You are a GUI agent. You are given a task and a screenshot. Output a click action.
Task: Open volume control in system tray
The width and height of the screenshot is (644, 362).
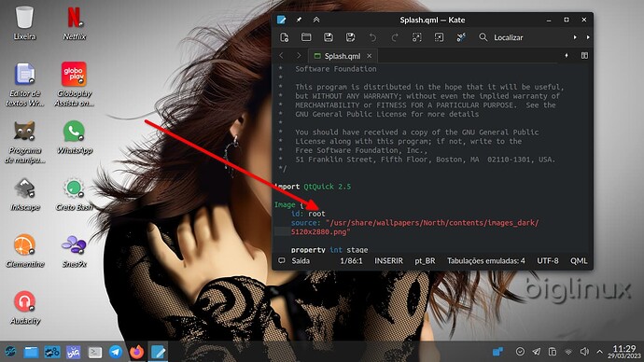[x=584, y=352]
